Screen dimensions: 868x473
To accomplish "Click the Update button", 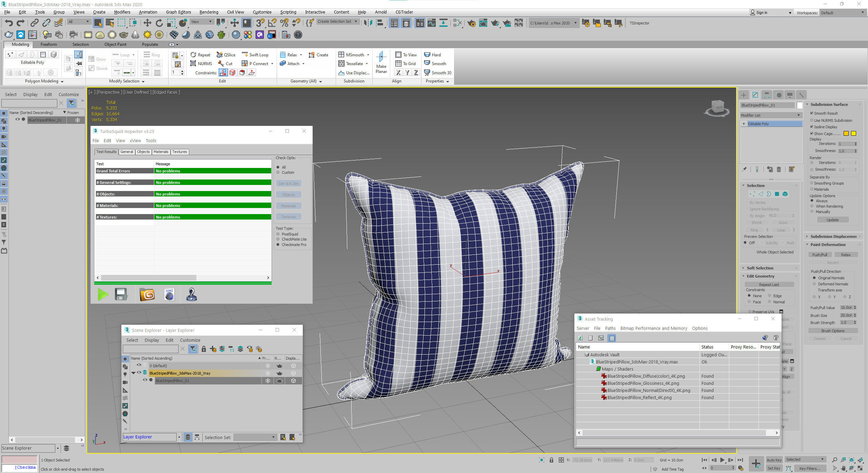I will point(832,220).
